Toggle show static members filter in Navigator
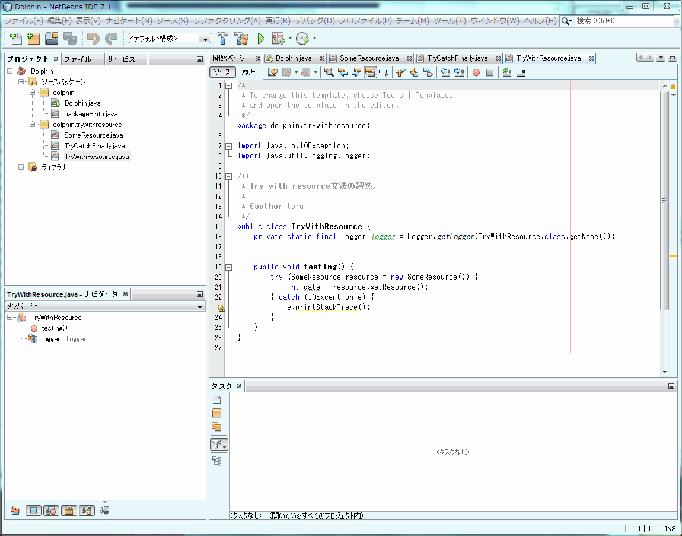 point(51,510)
